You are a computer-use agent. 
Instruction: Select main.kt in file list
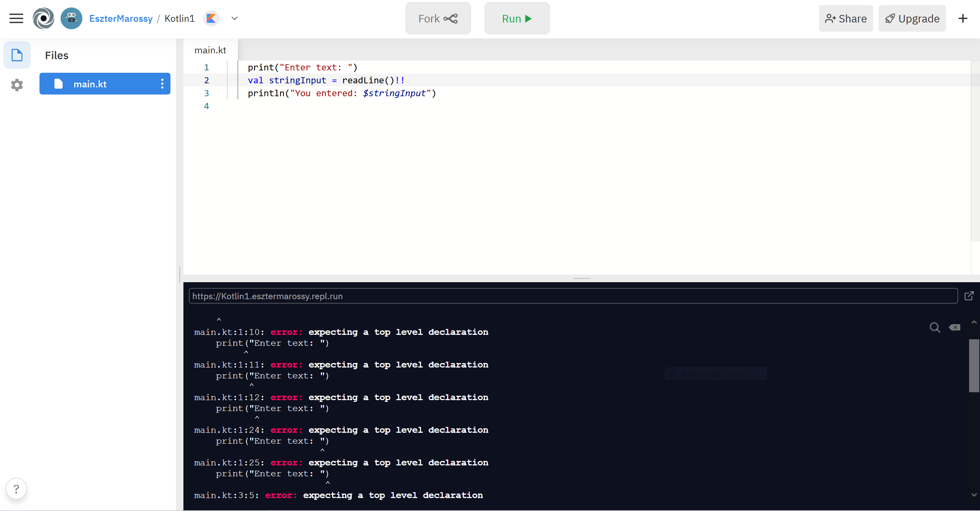click(104, 84)
